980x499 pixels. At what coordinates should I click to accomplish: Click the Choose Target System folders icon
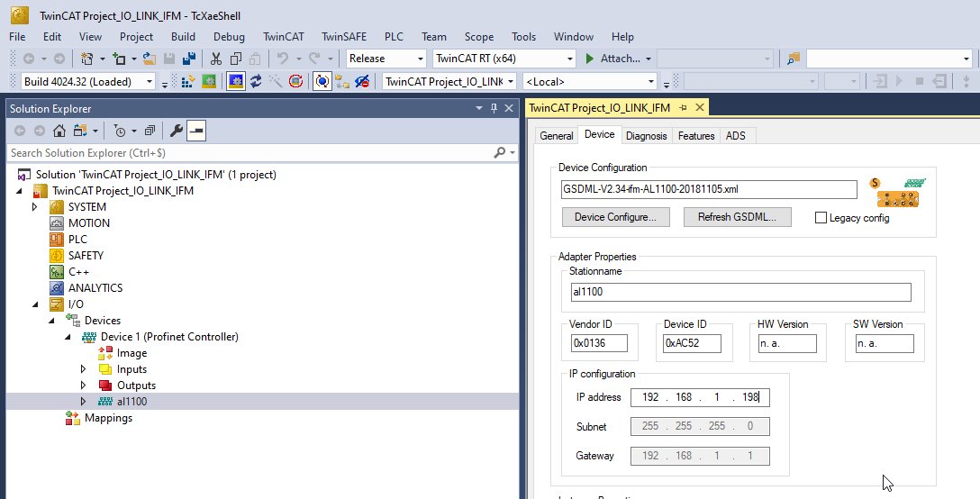pyautogui.click(x=342, y=81)
